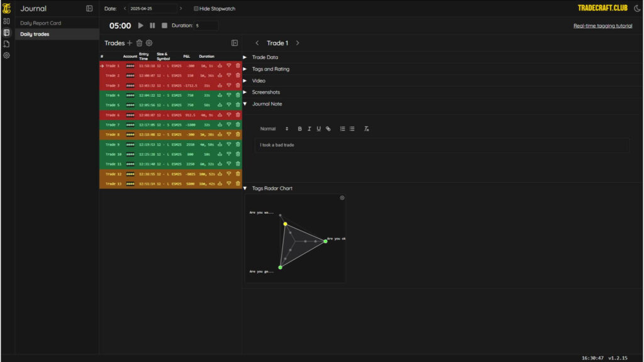Select the Trade 11 row
The width and height of the screenshot is (644, 362).
click(x=170, y=164)
